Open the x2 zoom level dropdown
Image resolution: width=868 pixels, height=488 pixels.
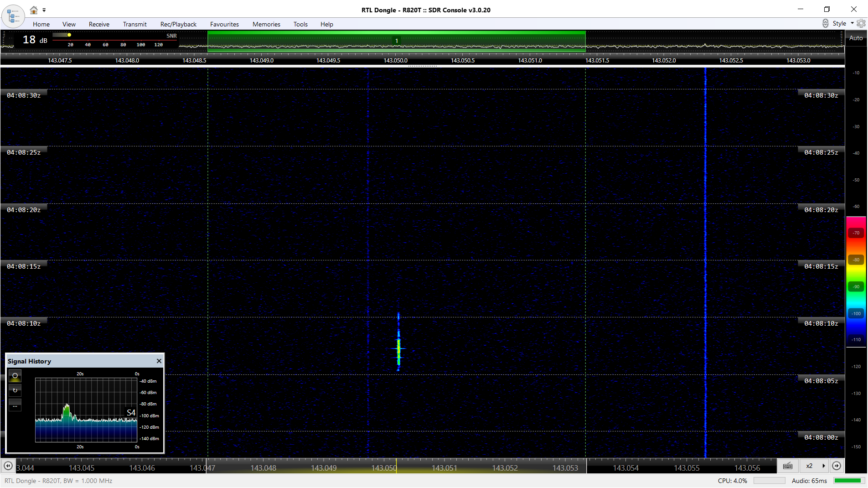click(815, 466)
